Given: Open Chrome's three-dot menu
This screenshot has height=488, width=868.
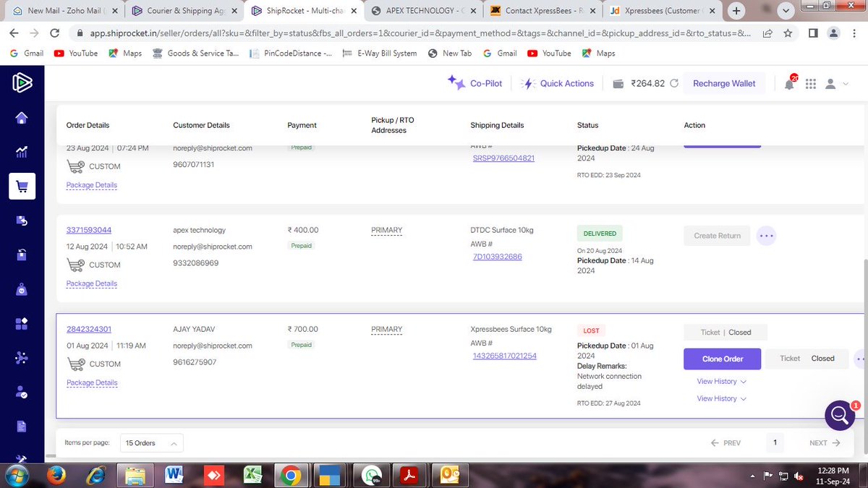Looking at the screenshot, I should 855,33.
